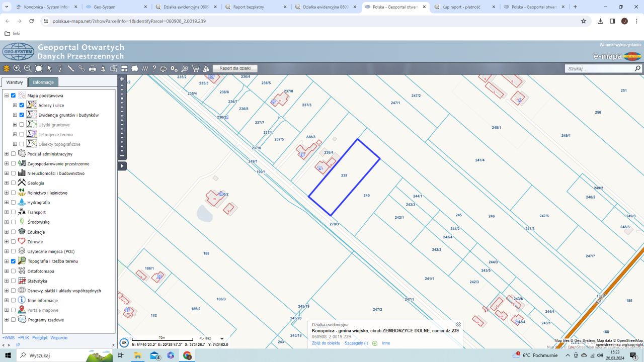Close the parcel info popup
The height and width of the screenshot is (362, 644).
click(458, 325)
